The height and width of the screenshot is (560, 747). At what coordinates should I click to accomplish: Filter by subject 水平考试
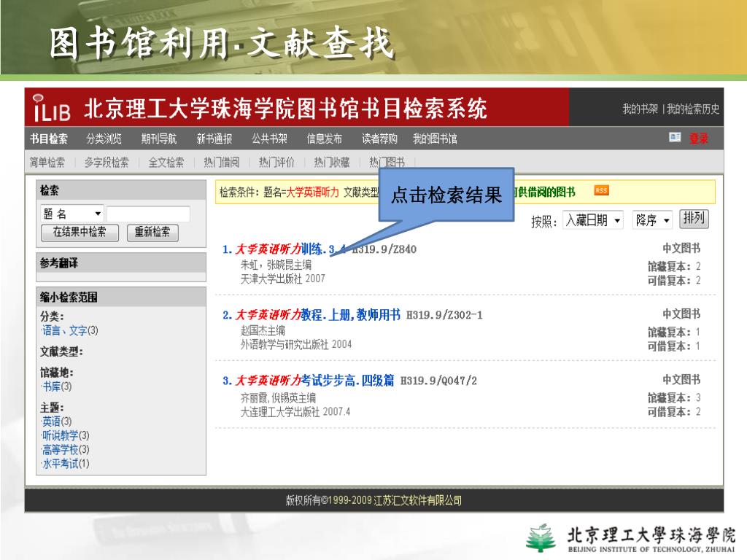pos(61,464)
